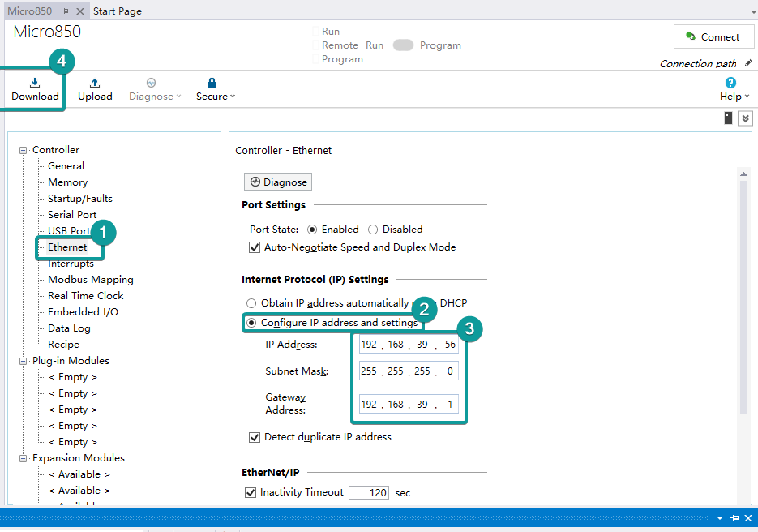Select Modbus Mapping in controller tree

90,280
